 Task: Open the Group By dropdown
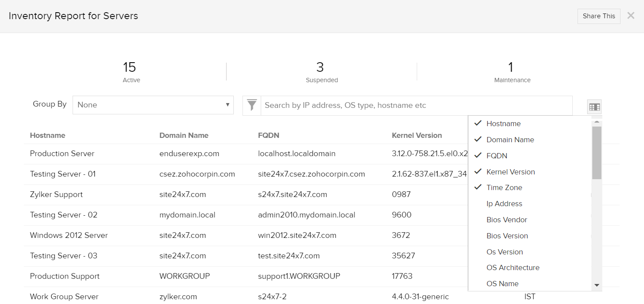[153, 105]
